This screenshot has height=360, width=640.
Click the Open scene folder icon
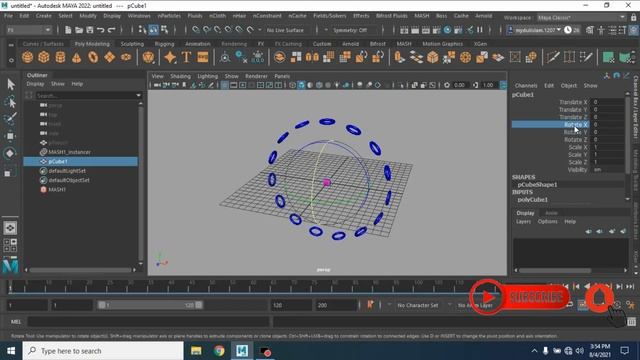point(79,30)
